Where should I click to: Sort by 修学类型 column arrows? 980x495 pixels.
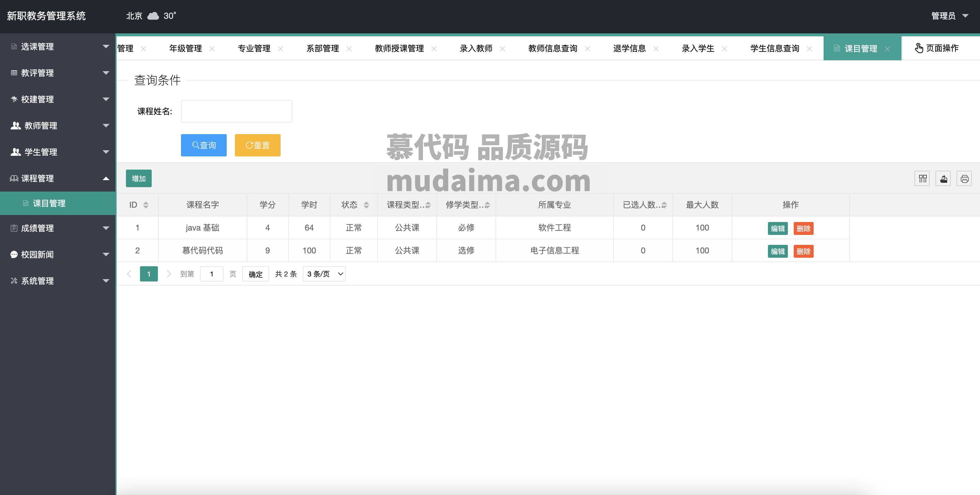coord(487,205)
